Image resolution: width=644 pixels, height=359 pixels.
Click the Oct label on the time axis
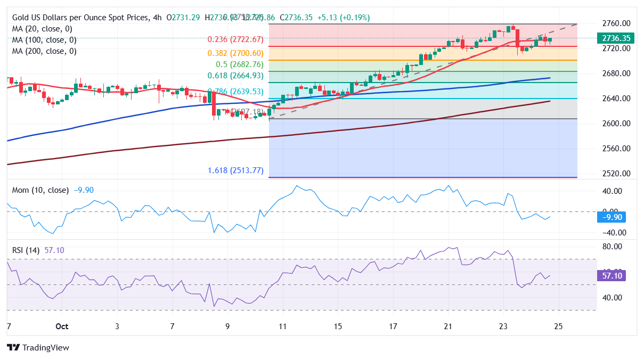[62, 327]
